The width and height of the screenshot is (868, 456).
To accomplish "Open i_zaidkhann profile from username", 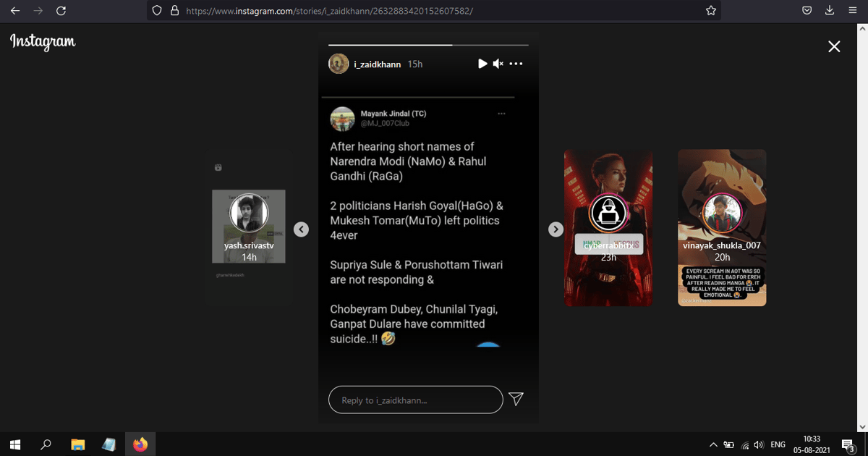I will 377,64.
